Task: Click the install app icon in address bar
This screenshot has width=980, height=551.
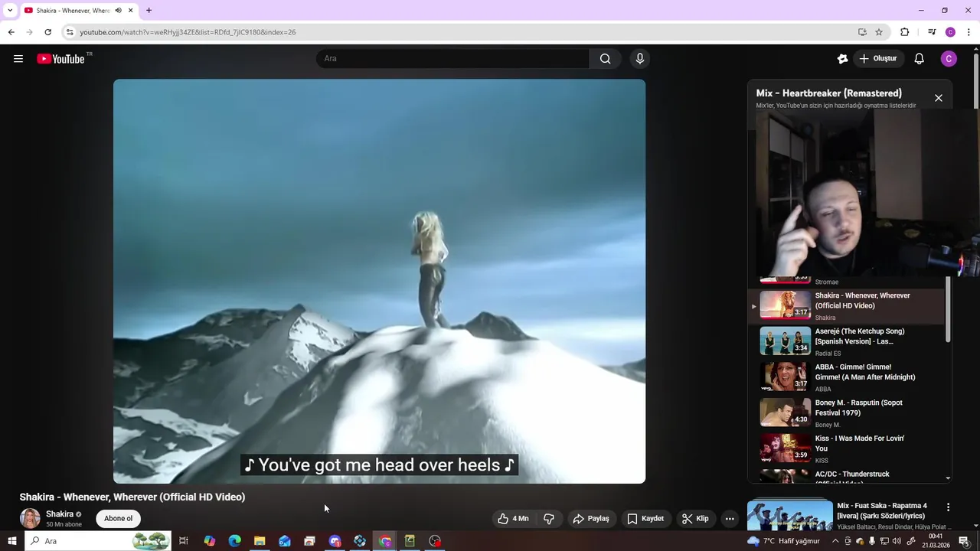Action: tap(862, 32)
